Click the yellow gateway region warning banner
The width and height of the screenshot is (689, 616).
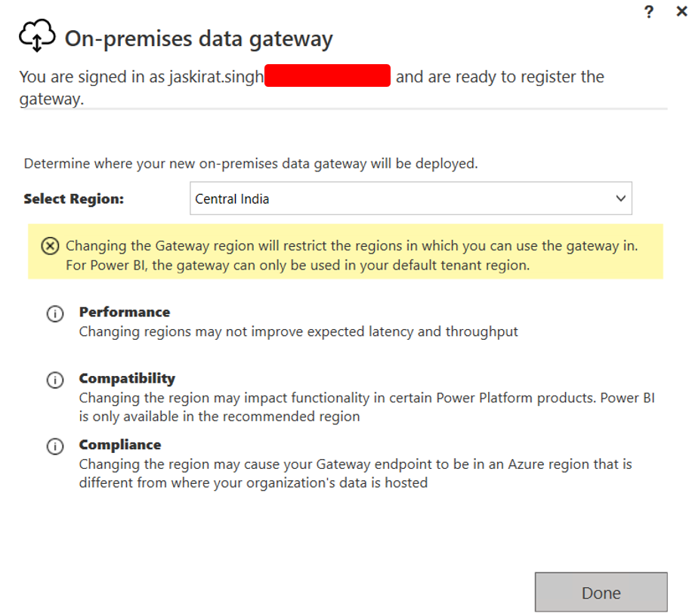(x=345, y=251)
